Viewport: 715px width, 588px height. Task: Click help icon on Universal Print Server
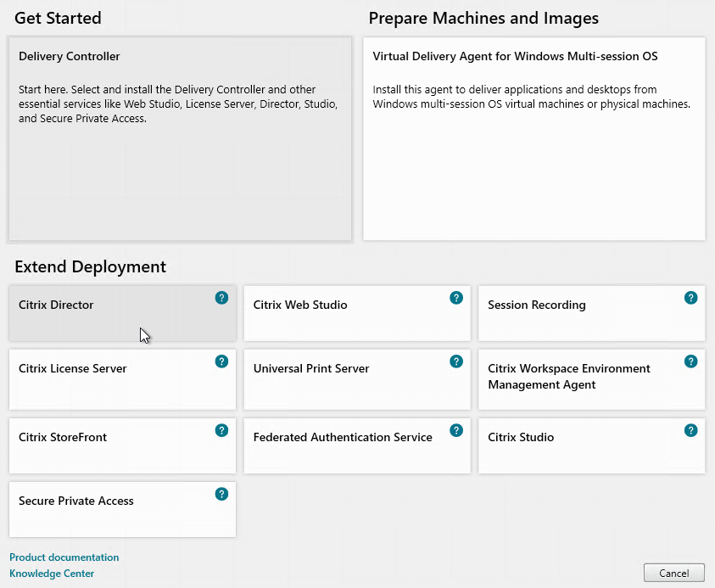coord(456,361)
